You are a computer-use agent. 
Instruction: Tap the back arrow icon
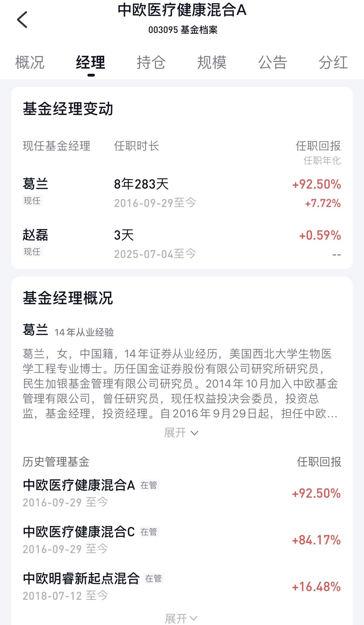point(22,20)
